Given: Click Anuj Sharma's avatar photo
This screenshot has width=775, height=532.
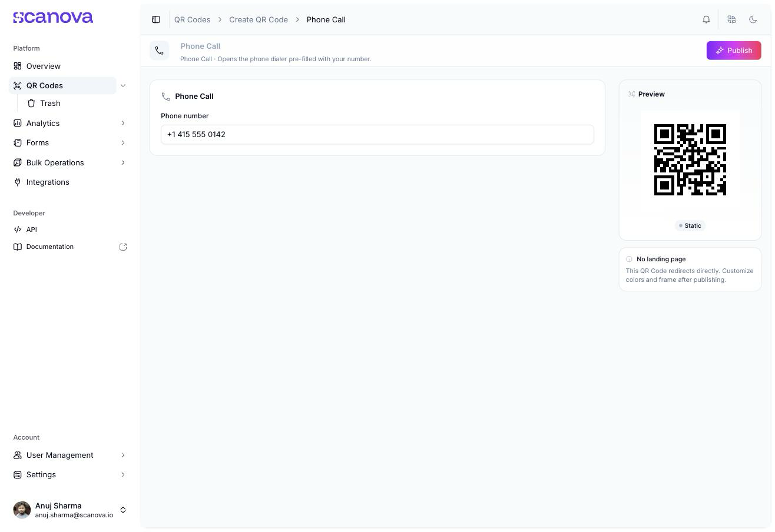Looking at the screenshot, I should (x=22, y=510).
